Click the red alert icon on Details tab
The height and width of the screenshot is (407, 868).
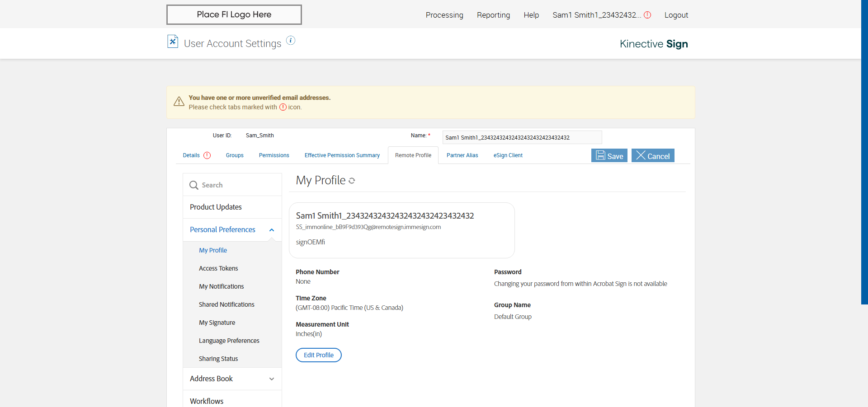coord(207,155)
